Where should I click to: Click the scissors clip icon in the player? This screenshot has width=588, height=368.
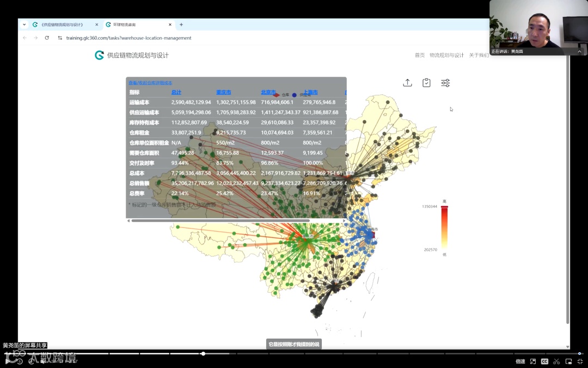[556, 361]
